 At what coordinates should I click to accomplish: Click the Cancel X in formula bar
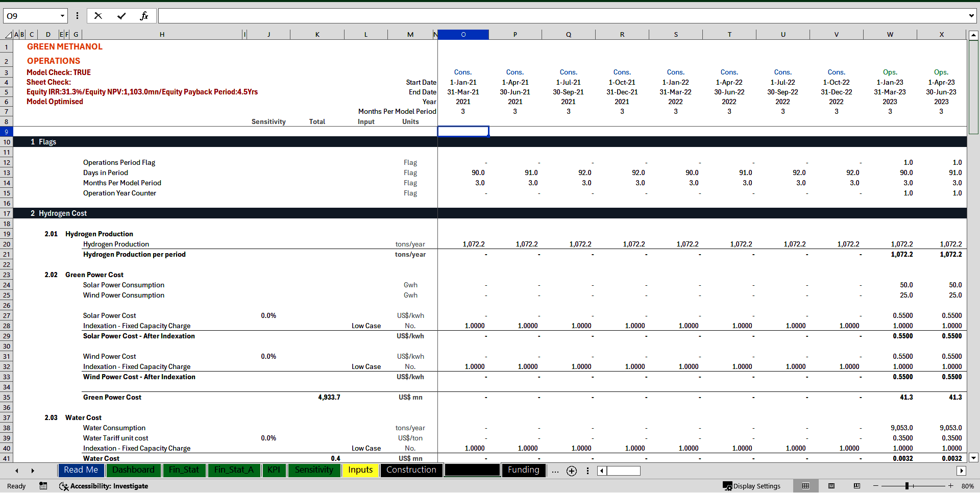point(98,16)
